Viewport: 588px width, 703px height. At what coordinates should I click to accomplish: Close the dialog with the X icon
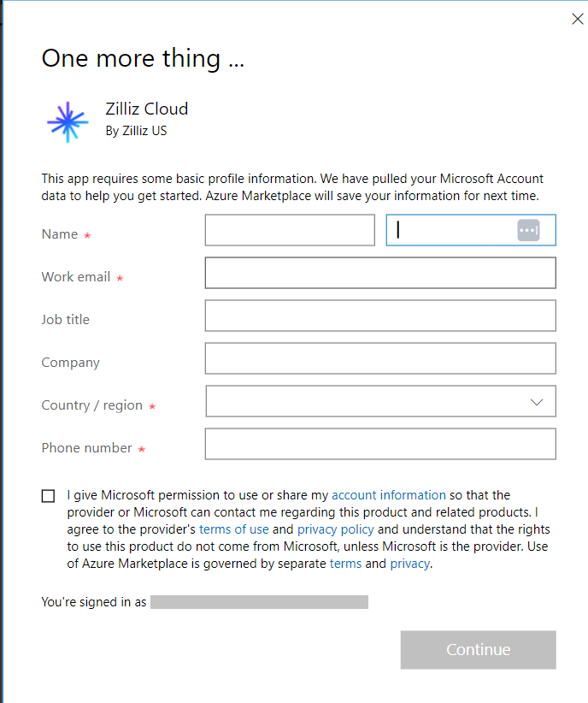577,20
